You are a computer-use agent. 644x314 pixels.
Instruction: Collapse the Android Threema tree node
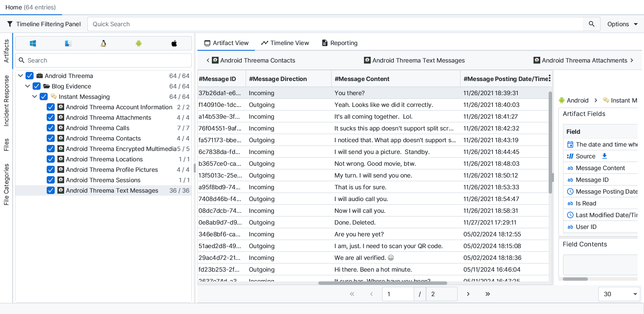(x=20, y=76)
